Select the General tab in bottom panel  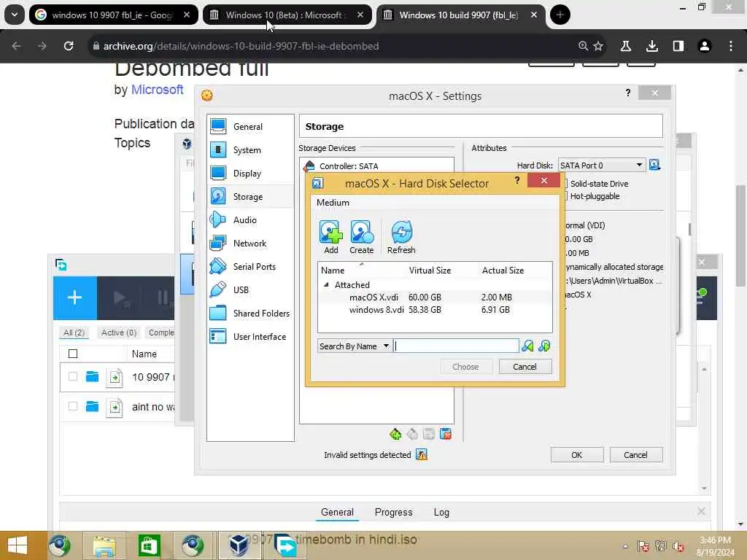pyautogui.click(x=337, y=513)
